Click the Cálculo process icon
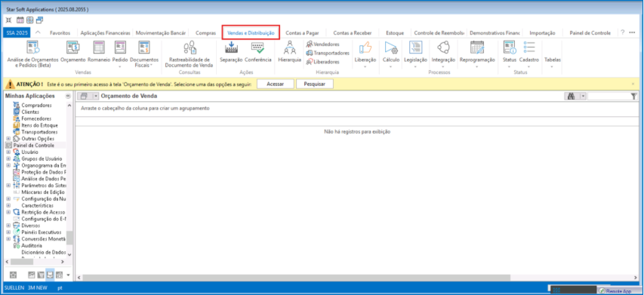Viewport: 644px width, 295px height. pyautogui.click(x=390, y=48)
